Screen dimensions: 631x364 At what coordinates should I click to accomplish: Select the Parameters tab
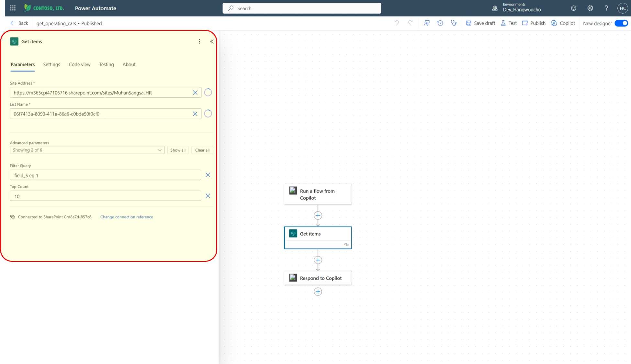(23, 64)
